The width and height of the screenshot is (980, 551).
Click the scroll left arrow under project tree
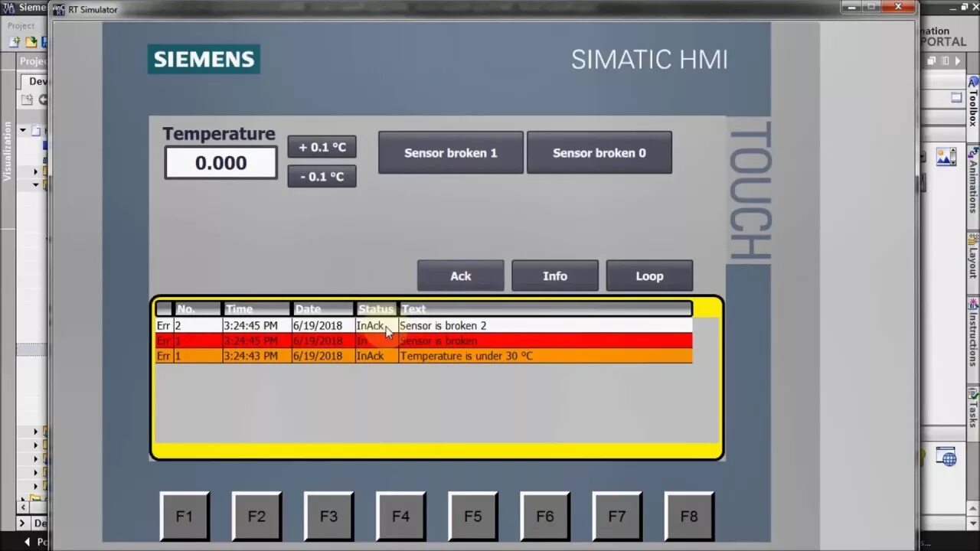(22, 507)
